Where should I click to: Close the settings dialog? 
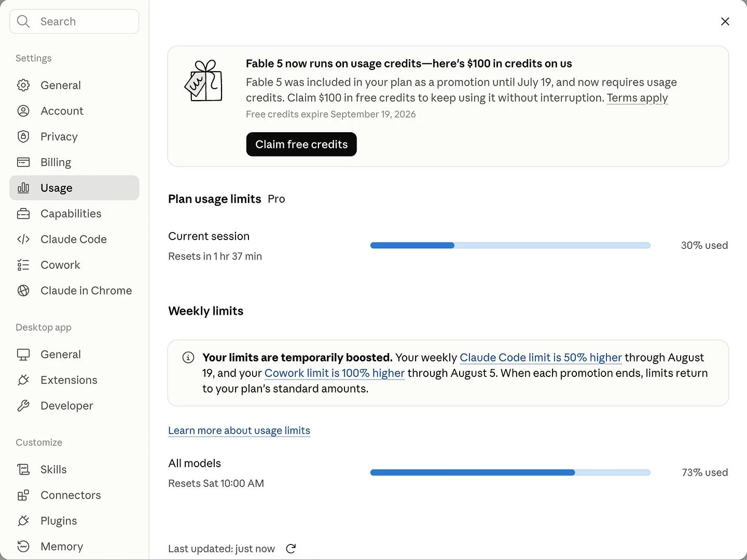tap(725, 21)
